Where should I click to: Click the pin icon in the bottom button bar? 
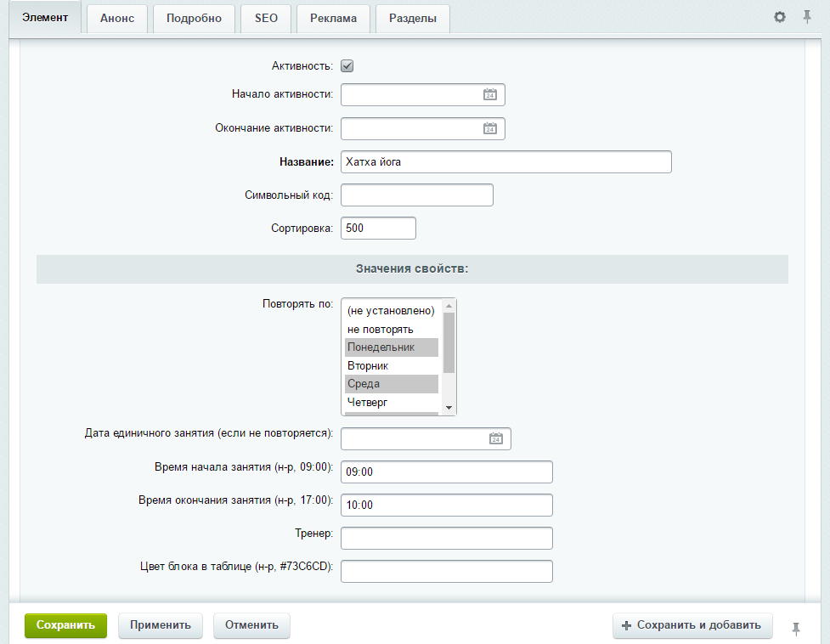click(796, 629)
